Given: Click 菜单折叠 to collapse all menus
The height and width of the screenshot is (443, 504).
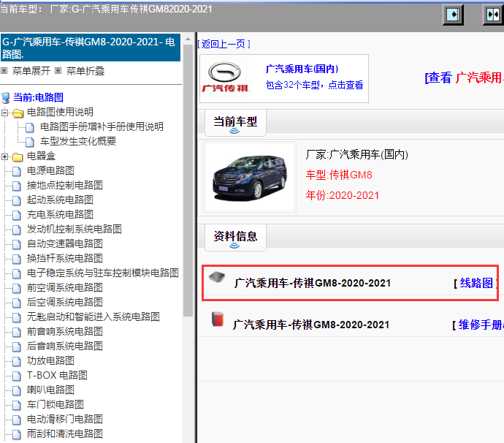Looking at the screenshot, I should [x=85, y=71].
